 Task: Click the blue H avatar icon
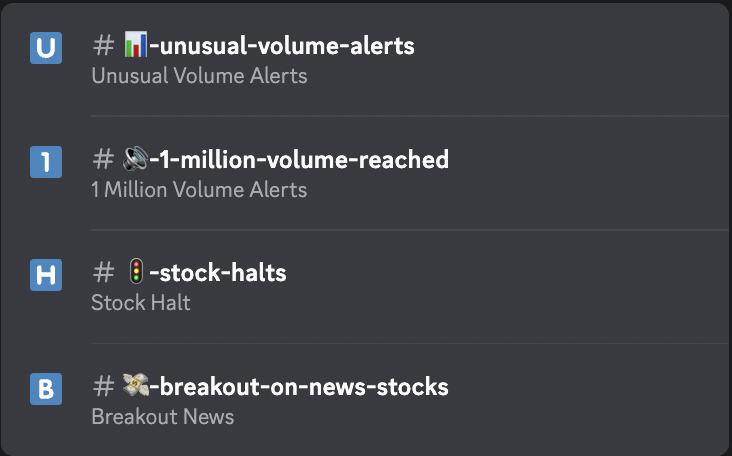(x=46, y=275)
